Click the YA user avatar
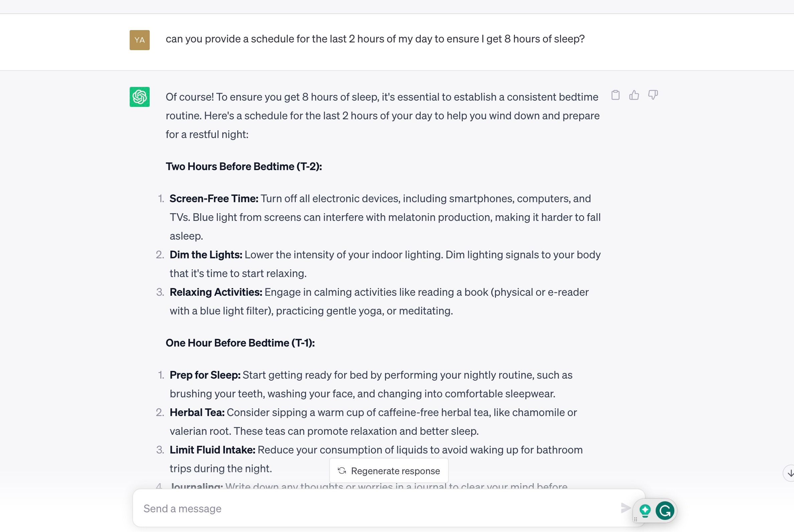Viewport: 794px width, 532px height. (x=139, y=40)
